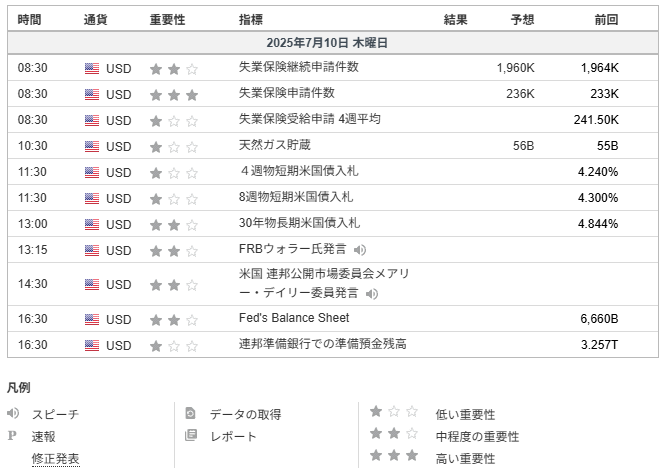Click the 2025年7月10日 木曜日 date row
663x469 pixels.
click(333, 43)
